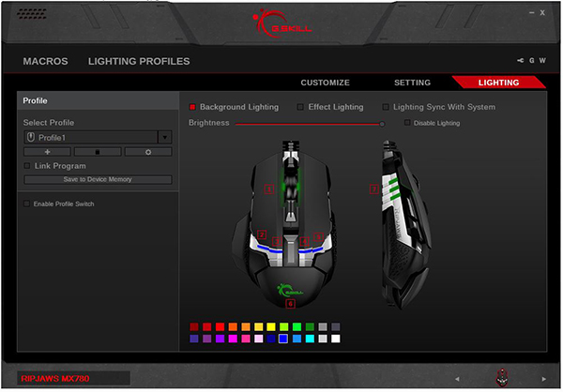Switch to the SETTING tab
This screenshot has width=563, height=392.
pos(412,83)
